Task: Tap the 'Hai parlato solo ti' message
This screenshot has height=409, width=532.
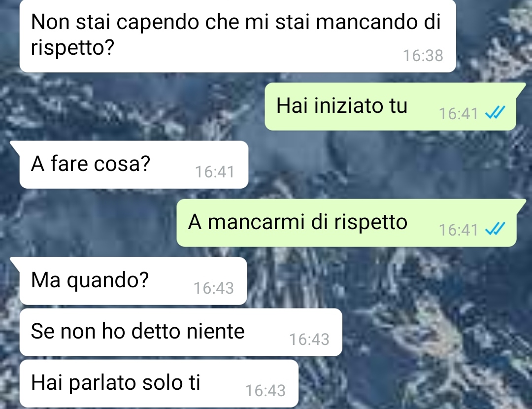Action: (x=159, y=383)
